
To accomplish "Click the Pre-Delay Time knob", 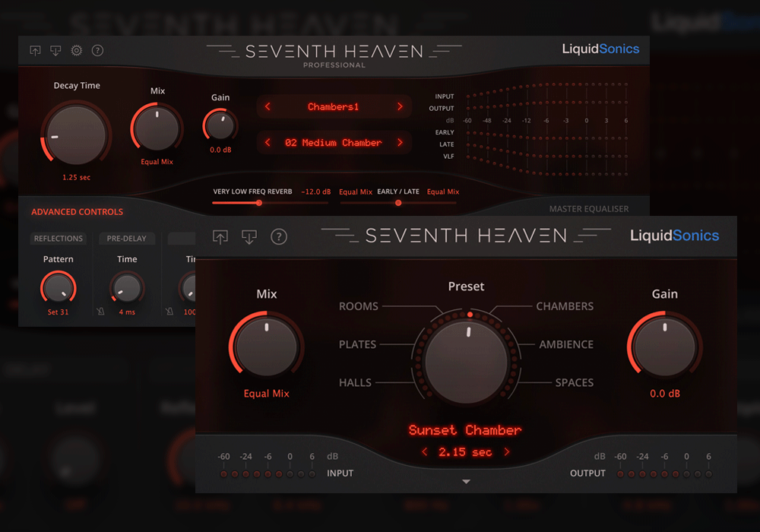I will click(x=127, y=288).
